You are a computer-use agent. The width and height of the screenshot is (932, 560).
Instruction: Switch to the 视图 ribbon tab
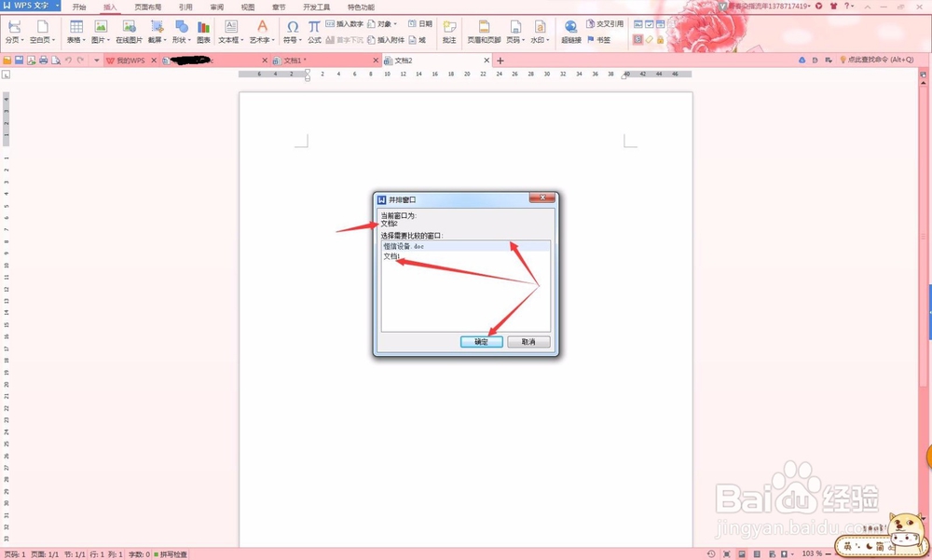click(x=248, y=7)
